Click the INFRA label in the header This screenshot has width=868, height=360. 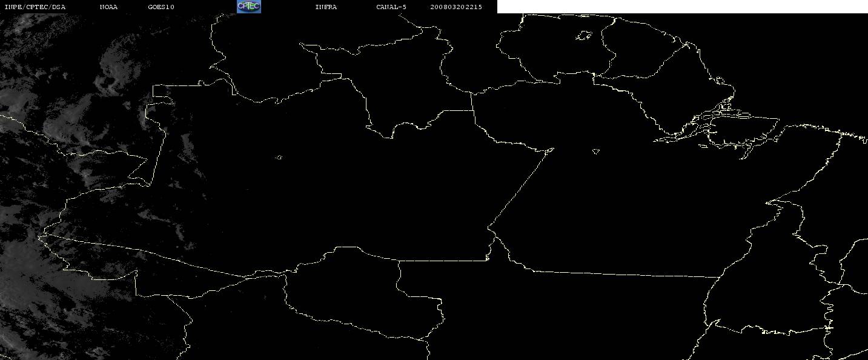tap(326, 7)
